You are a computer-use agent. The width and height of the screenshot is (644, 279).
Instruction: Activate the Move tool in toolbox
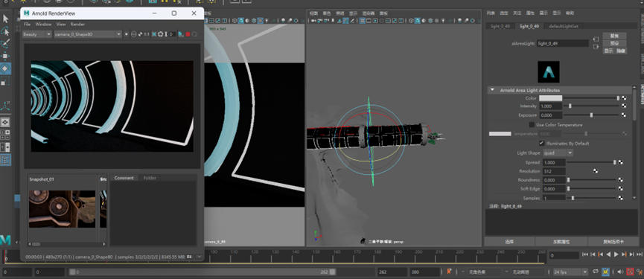tap(6, 56)
